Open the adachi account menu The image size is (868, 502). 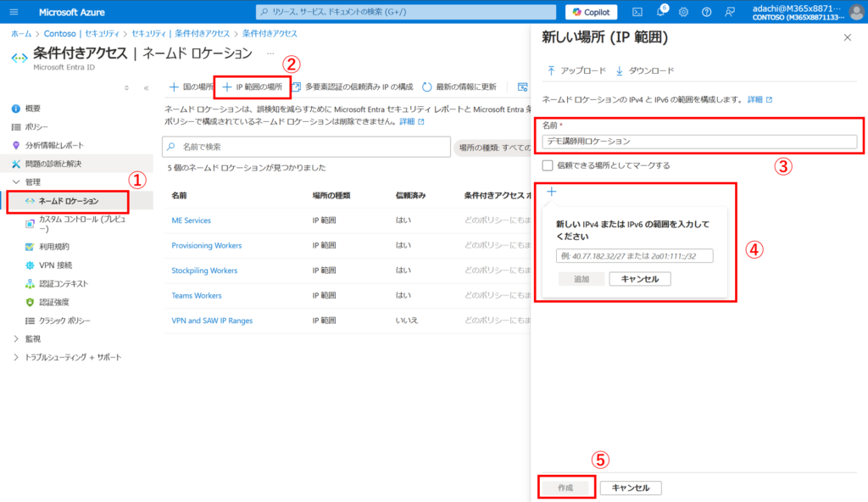click(807, 12)
